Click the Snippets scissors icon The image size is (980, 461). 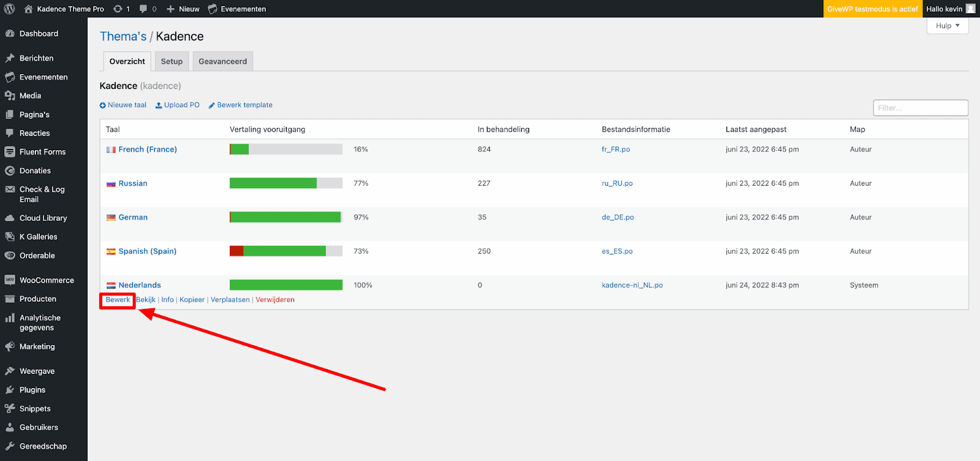(10, 409)
